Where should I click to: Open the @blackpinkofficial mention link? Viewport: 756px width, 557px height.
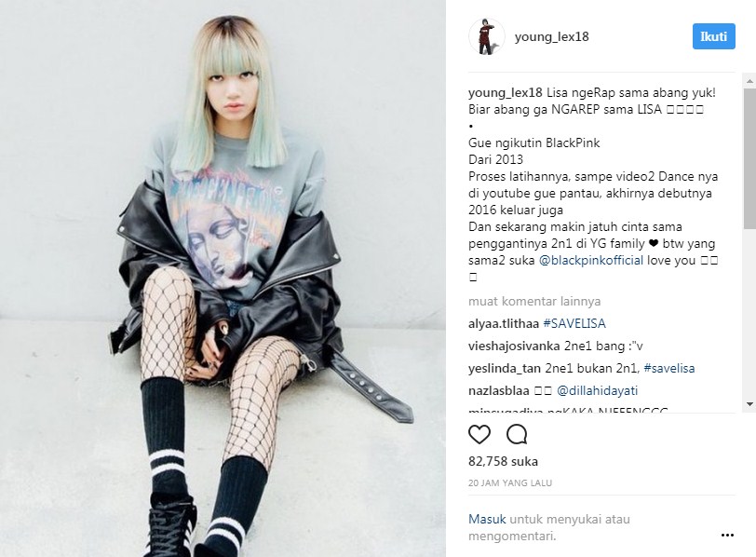click(x=590, y=261)
